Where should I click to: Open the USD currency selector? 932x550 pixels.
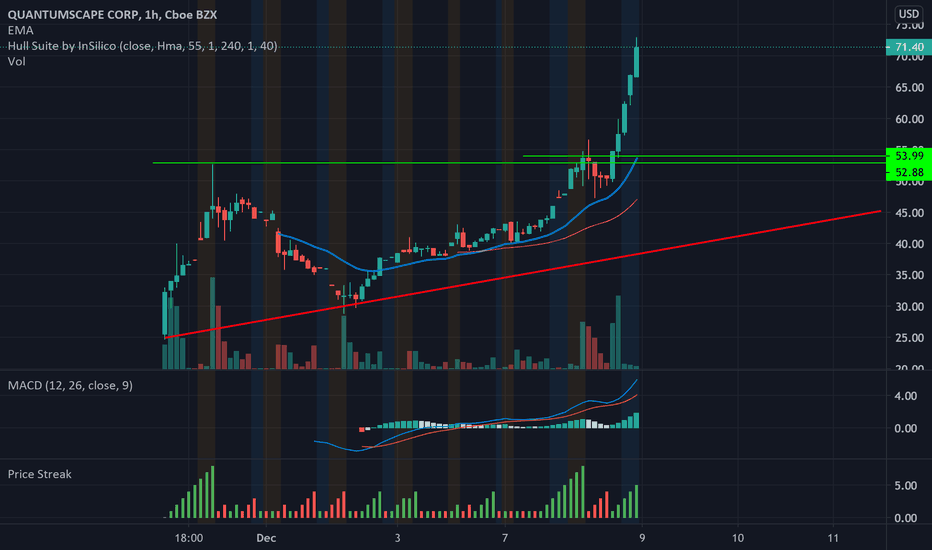point(908,14)
